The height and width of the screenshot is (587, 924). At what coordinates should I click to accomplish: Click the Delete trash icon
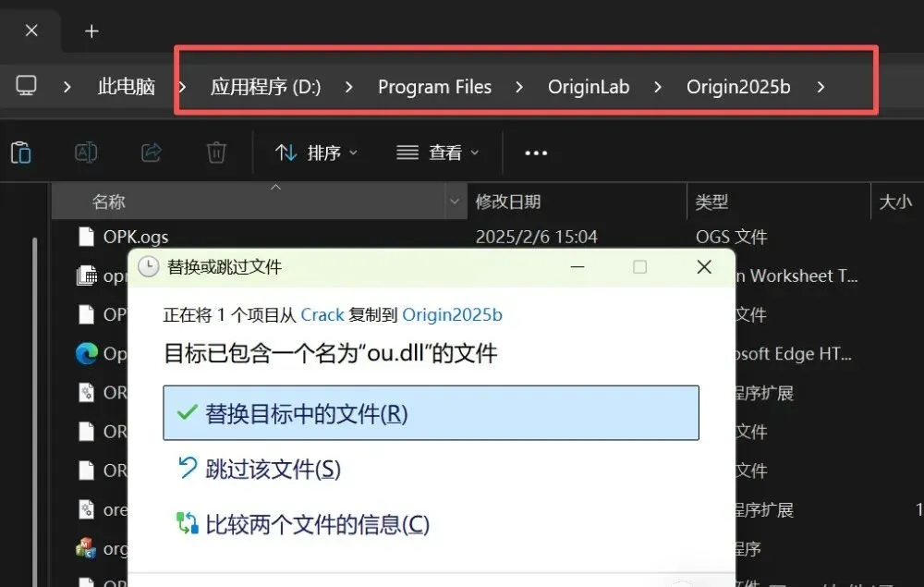pos(216,153)
